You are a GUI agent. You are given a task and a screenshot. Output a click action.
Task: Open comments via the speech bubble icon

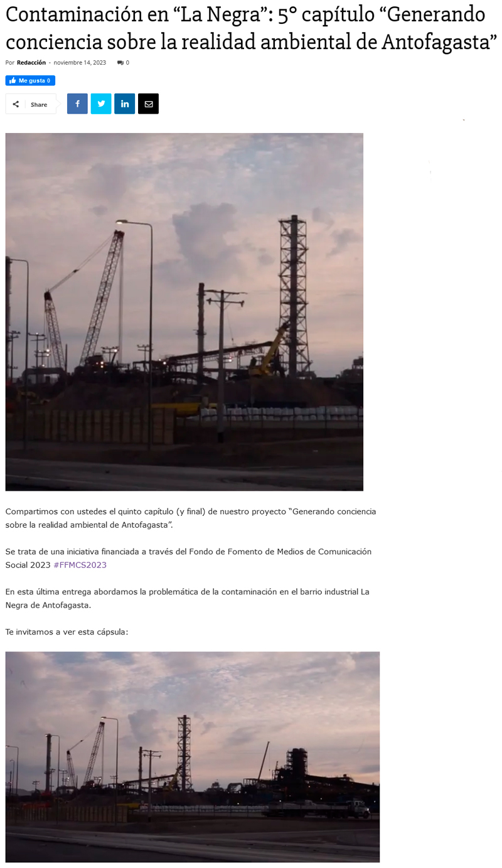click(x=120, y=63)
